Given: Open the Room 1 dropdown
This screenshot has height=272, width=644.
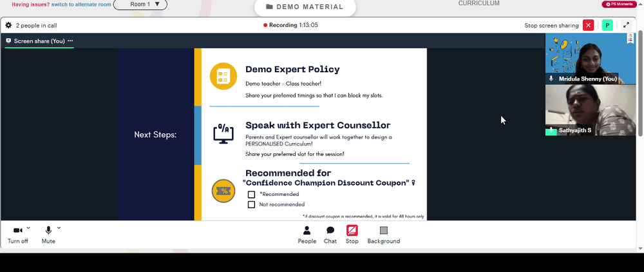Looking at the screenshot, I should [140, 5].
